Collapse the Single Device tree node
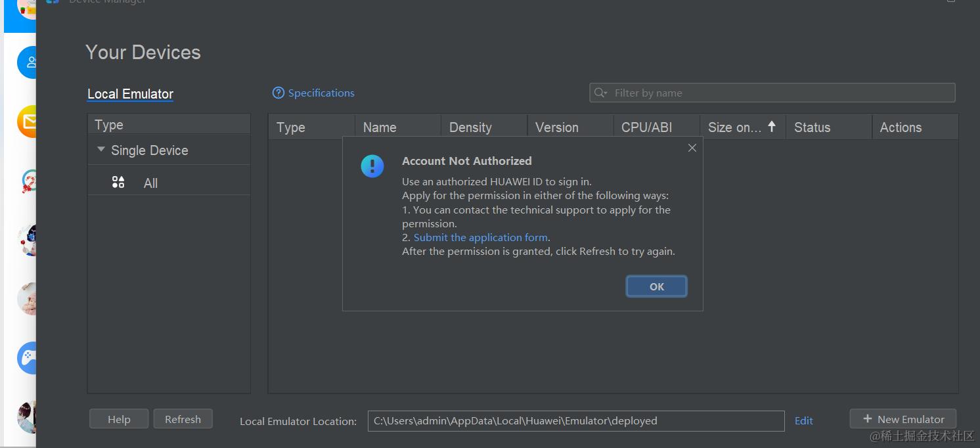This screenshot has width=980, height=448. point(101,150)
